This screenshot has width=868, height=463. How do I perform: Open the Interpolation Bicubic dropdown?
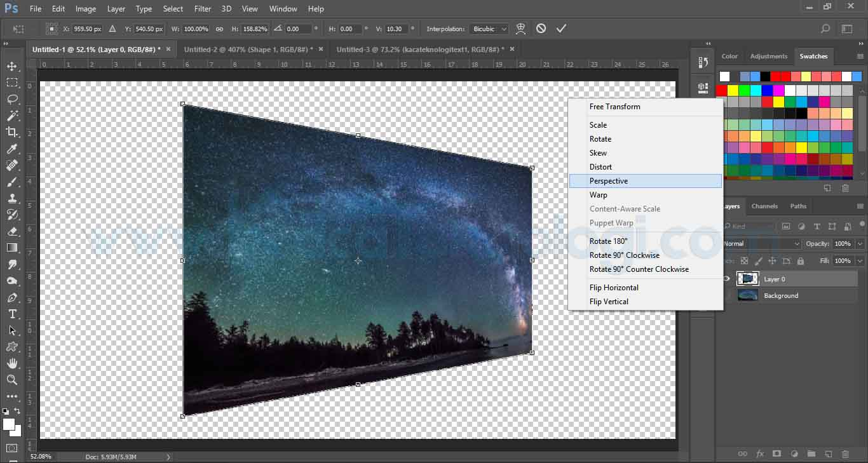(x=489, y=29)
